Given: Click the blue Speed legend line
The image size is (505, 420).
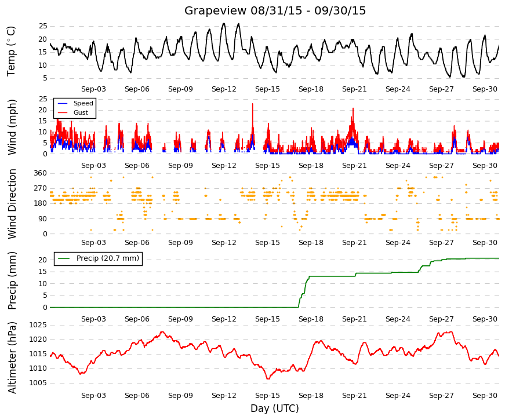Looking at the screenshot, I should [63, 103].
